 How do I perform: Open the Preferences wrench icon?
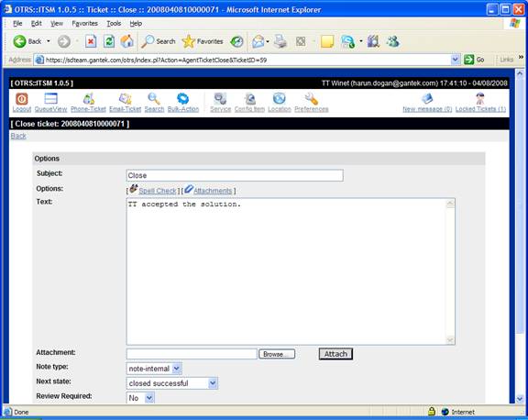(311, 99)
